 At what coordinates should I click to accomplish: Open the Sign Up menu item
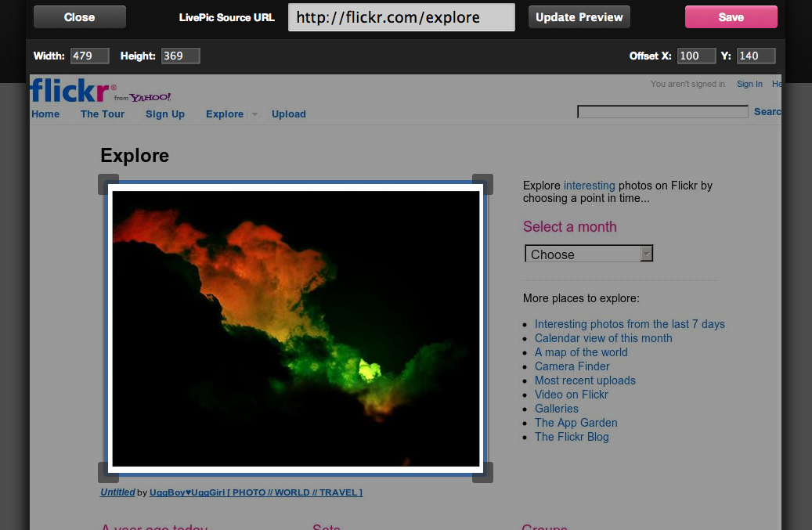164,114
